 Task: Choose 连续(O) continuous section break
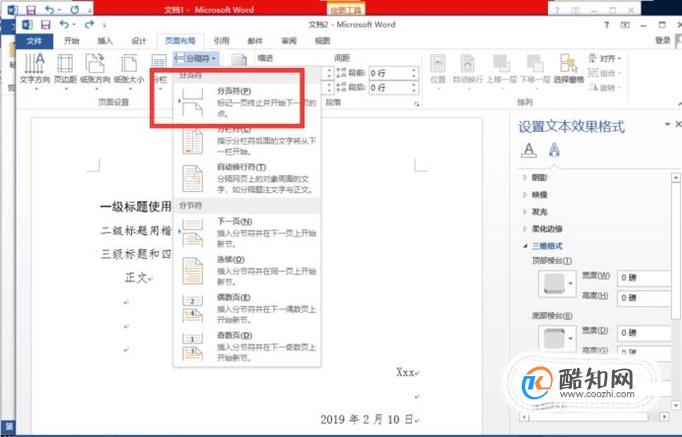[247, 270]
